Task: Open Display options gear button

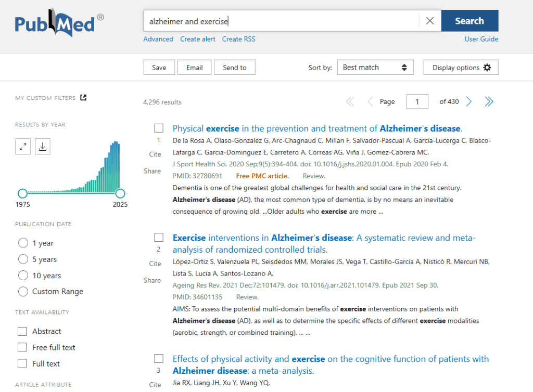Action: (461, 68)
